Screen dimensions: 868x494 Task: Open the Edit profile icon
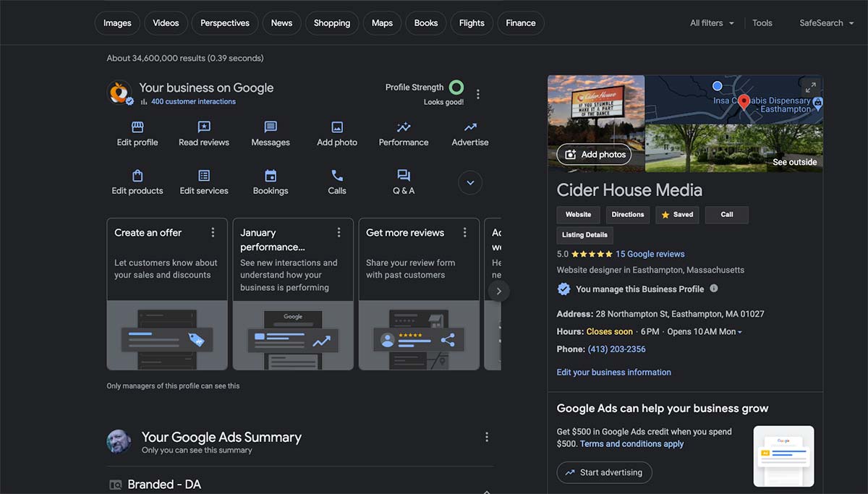[137, 127]
